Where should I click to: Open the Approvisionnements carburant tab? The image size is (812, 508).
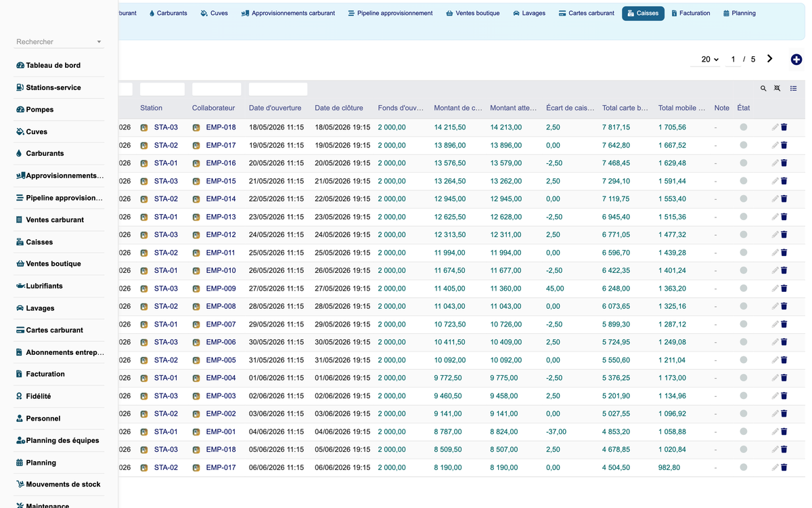tap(288, 13)
